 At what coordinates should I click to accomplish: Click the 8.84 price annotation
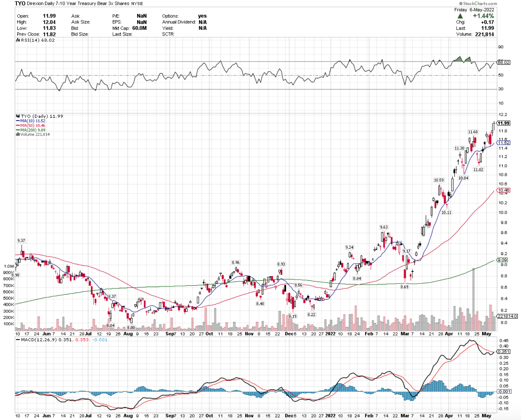[x=357, y=278]
